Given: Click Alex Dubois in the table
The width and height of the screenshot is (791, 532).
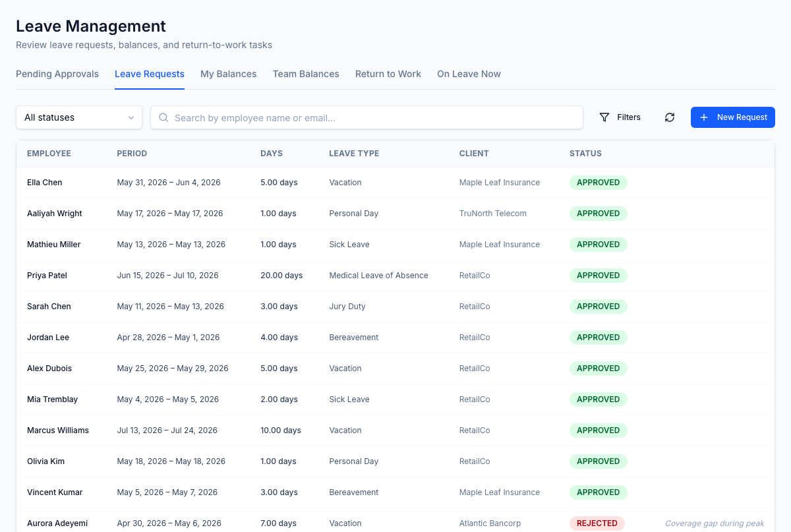Looking at the screenshot, I should pos(49,369).
